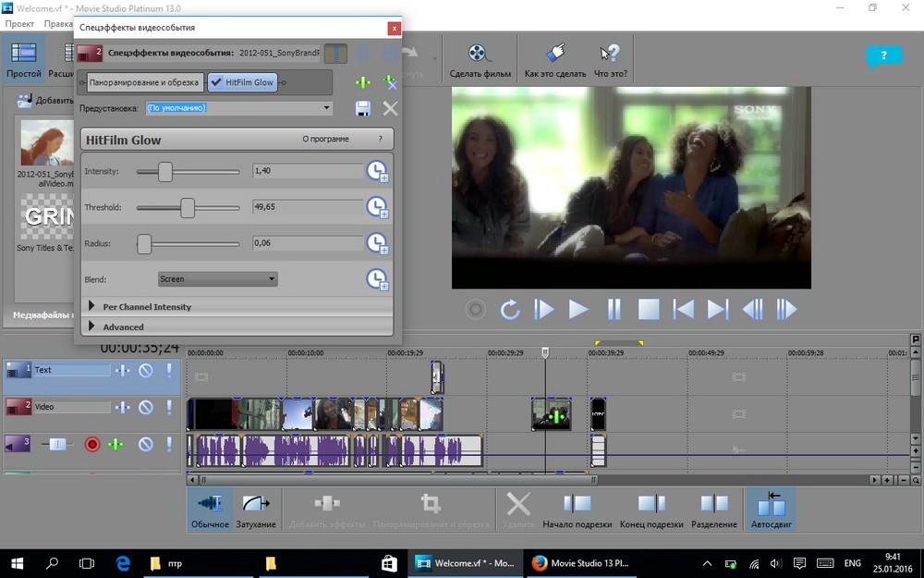
Task: Open Предустановка preset dropdown
Action: click(326, 108)
